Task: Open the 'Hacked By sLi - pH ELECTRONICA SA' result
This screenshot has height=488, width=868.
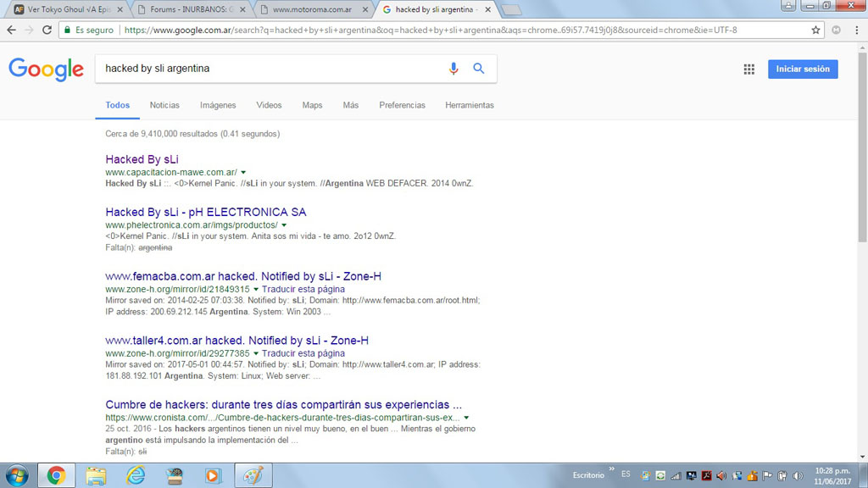Action: tap(205, 212)
